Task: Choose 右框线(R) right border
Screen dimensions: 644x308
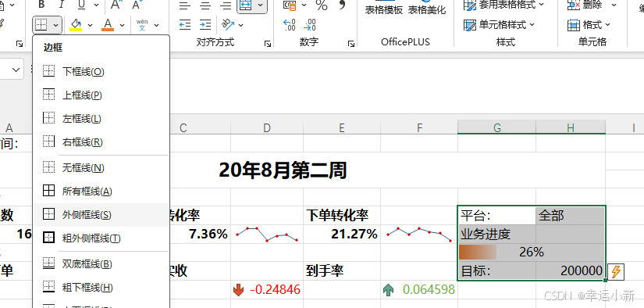Action: (101, 142)
